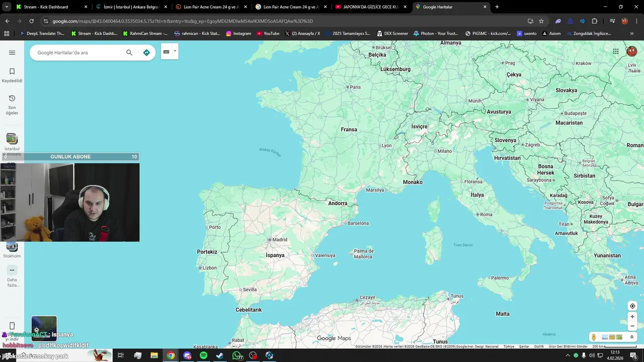The width and height of the screenshot is (644, 362).
Task: Open the volume control in system tray
Action: 592,355
